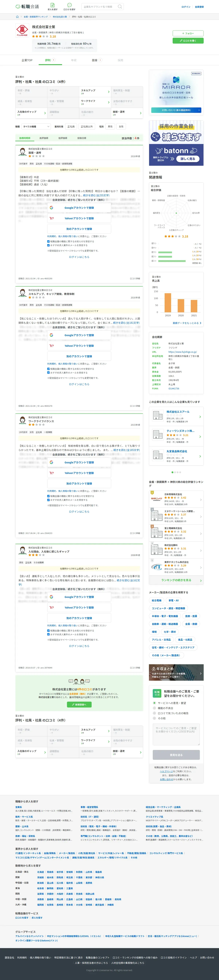Screen dimensions: 219x980
Task: Sort by 低評価順 tab
Action: [x=62, y=138]
